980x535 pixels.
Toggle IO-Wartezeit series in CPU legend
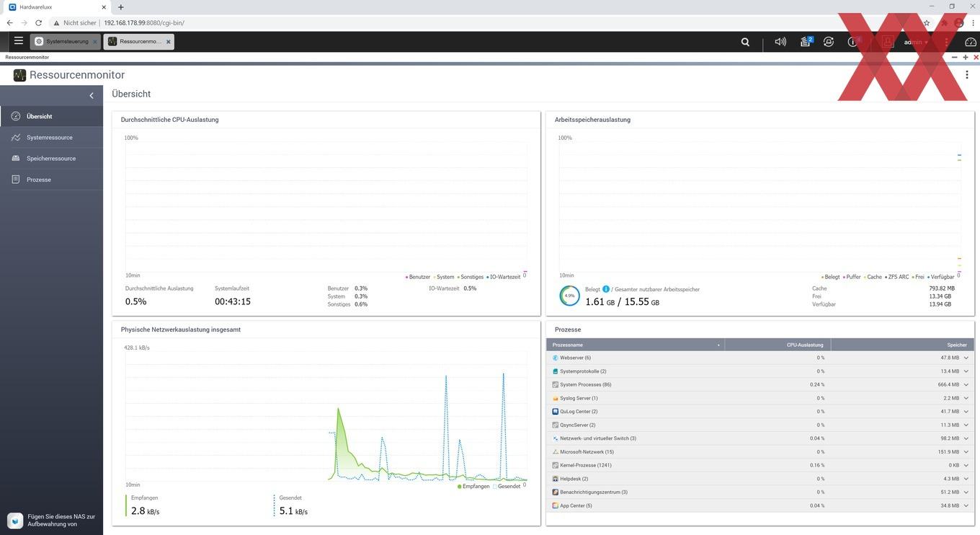[x=504, y=277]
